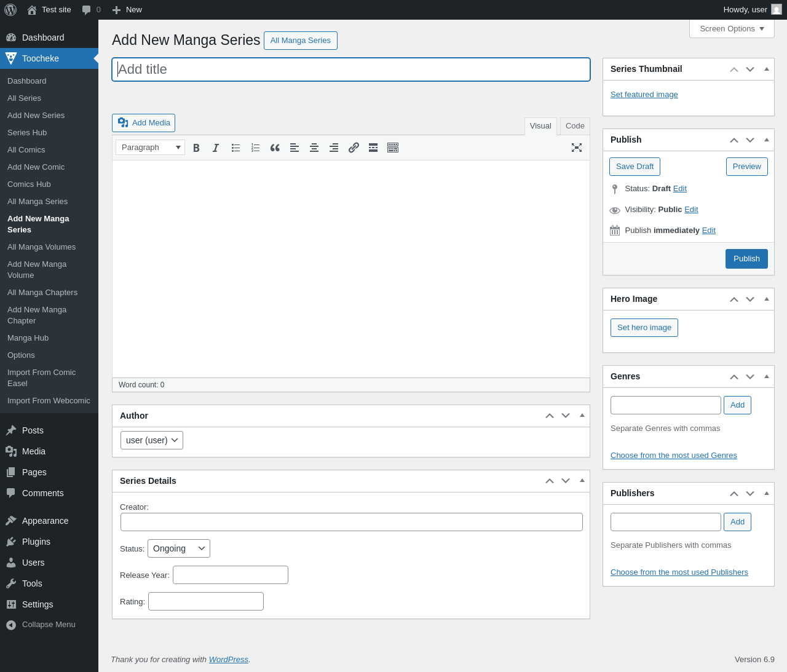Open the Status Ongoing dropdown
787x672 pixels.
179,548
